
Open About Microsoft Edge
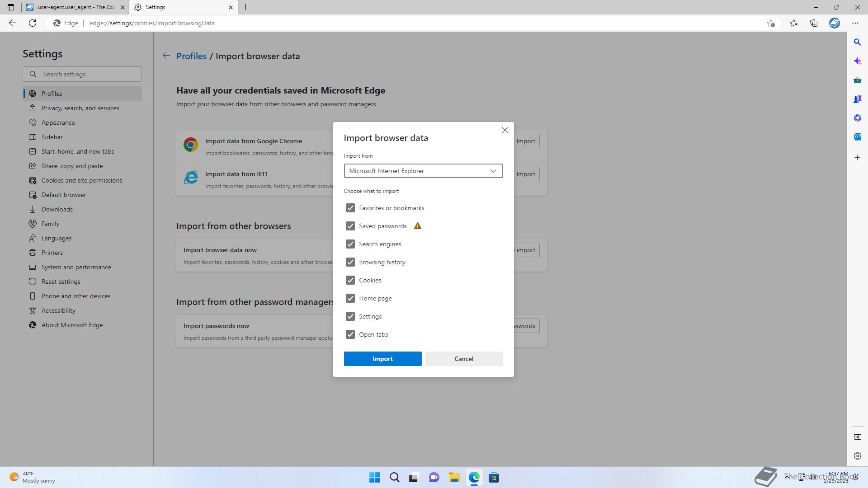[82, 325]
